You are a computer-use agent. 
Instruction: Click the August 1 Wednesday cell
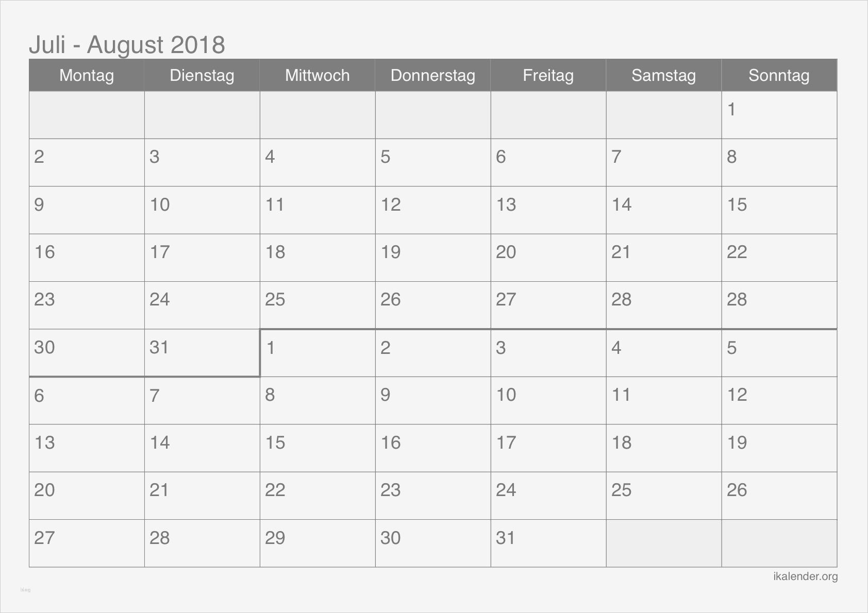(318, 353)
